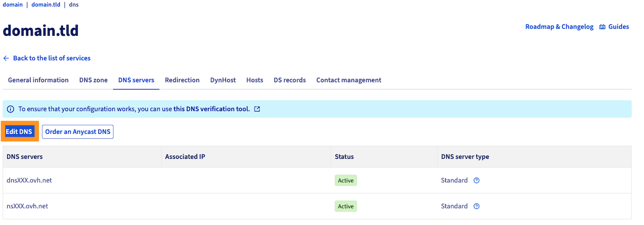Switch to the Hosts tab

tap(255, 80)
